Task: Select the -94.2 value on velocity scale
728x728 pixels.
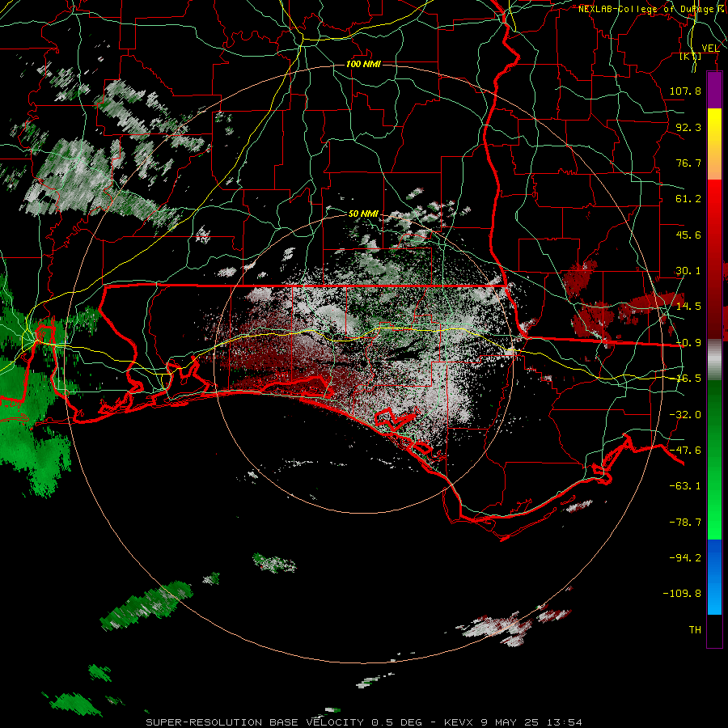Action: [685, 557]
